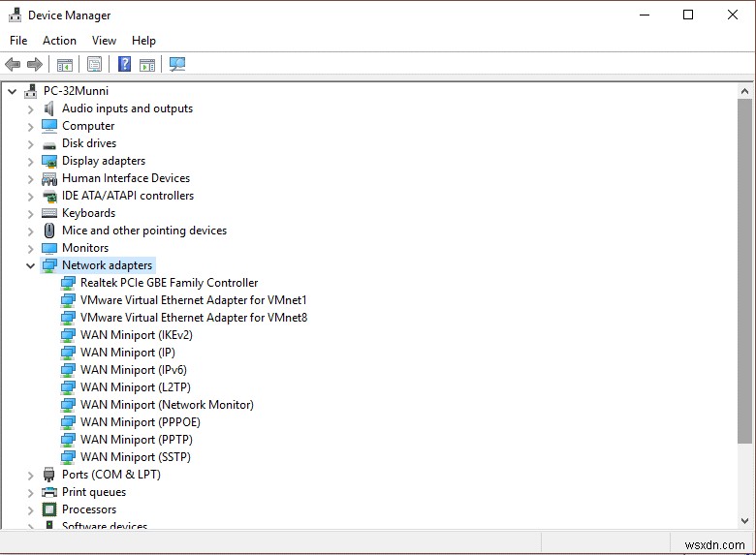Toggle the show/hide action pane icon

coord(147,64)
